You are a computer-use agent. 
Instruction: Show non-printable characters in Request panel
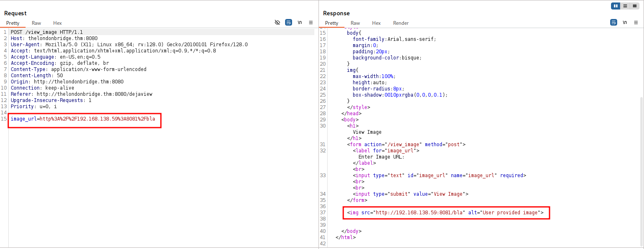[x=300, y=23]
